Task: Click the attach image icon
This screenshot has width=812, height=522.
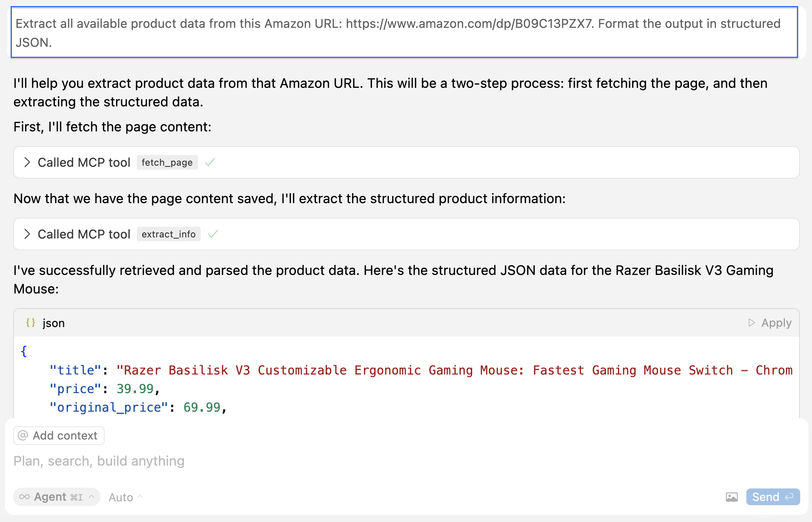Action: tap(732, 497)
